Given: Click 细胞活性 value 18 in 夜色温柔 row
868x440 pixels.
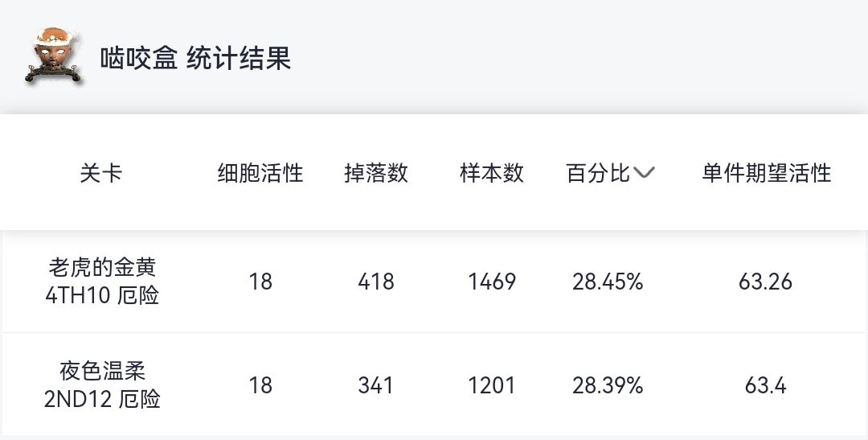Looking at the screenshot, I should tap(260, 385).
